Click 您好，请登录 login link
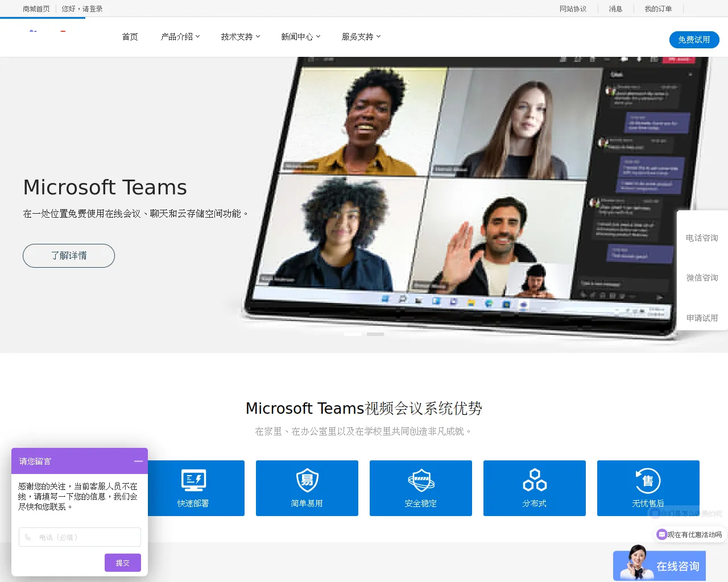728x582 pixels. click(x=82, y=9)
